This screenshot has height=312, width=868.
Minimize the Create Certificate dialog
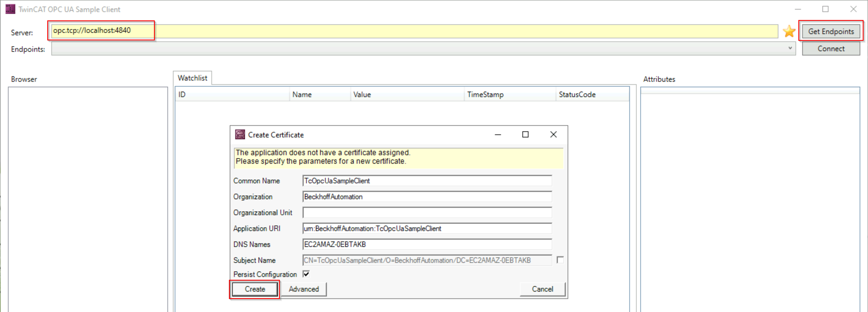498,135
